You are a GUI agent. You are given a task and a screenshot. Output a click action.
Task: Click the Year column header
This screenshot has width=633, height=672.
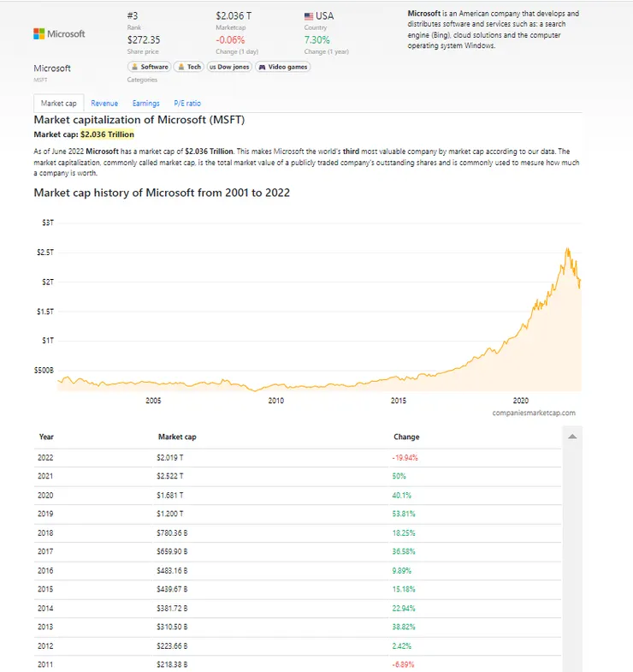[x=46, y=437]
